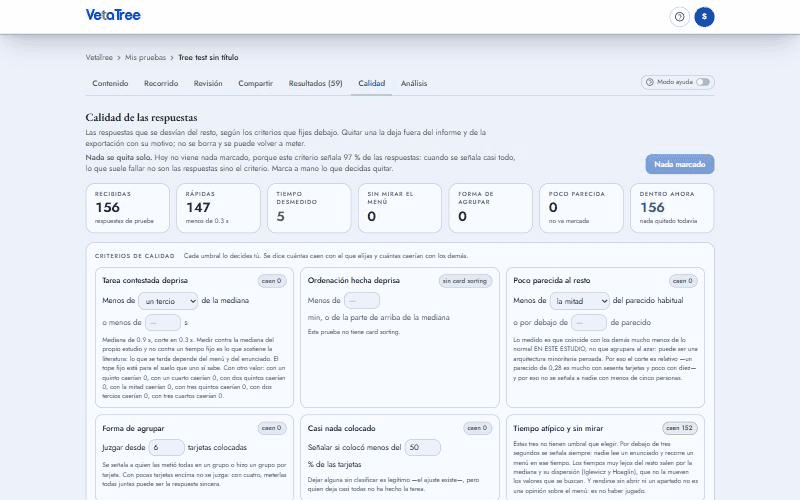Click 'caen 0' badge on Casi nada colocado
800x500 pixels.
pyautogui.click(x=477, y=428)
